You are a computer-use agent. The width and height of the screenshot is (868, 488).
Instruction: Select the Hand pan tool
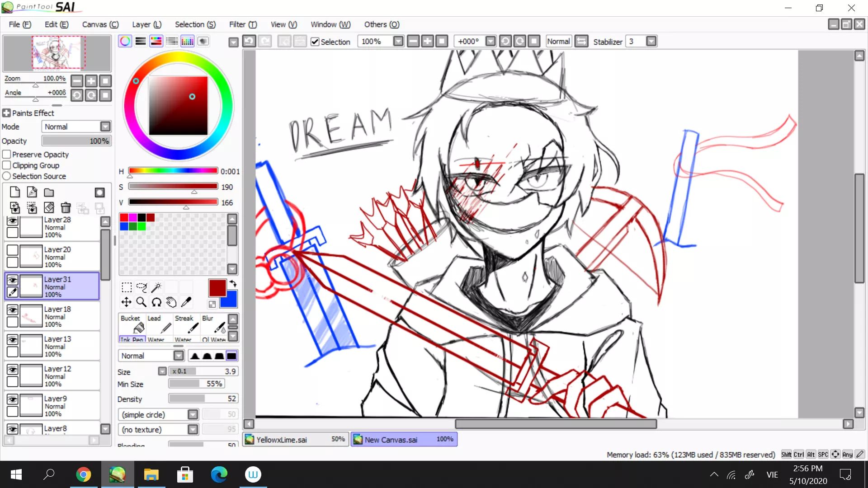(171, 302)
